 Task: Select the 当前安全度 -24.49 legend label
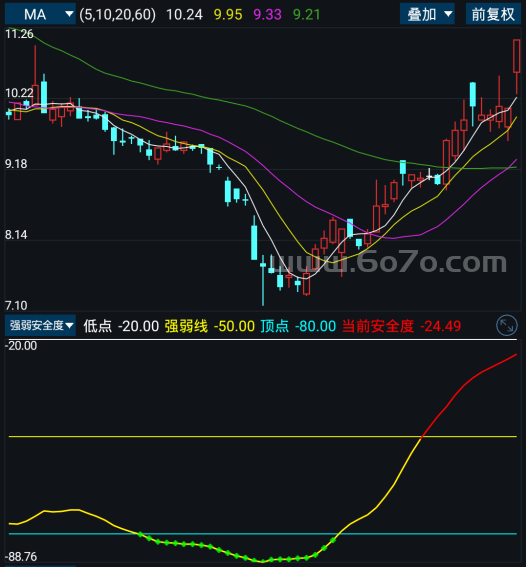[401, 326]
